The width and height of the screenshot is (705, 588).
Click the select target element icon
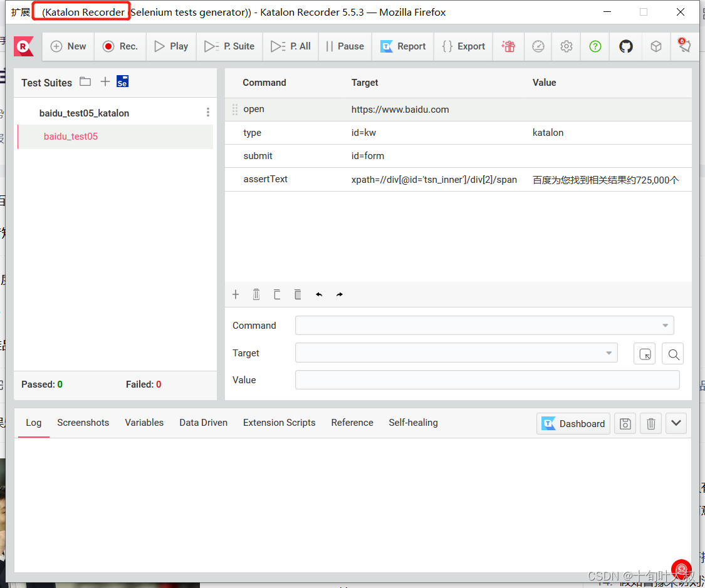click(644, 354)
